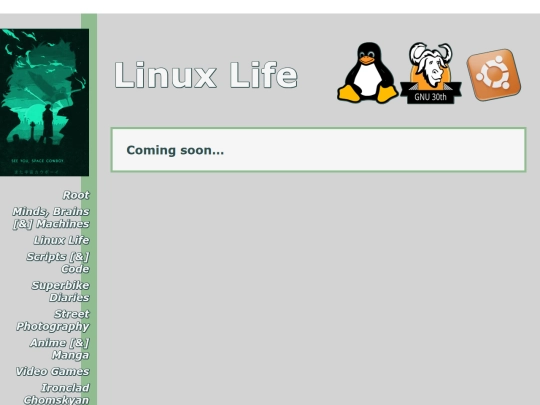Open the Video Games page
Screen dimensions: 540x405
pos(52,371)
